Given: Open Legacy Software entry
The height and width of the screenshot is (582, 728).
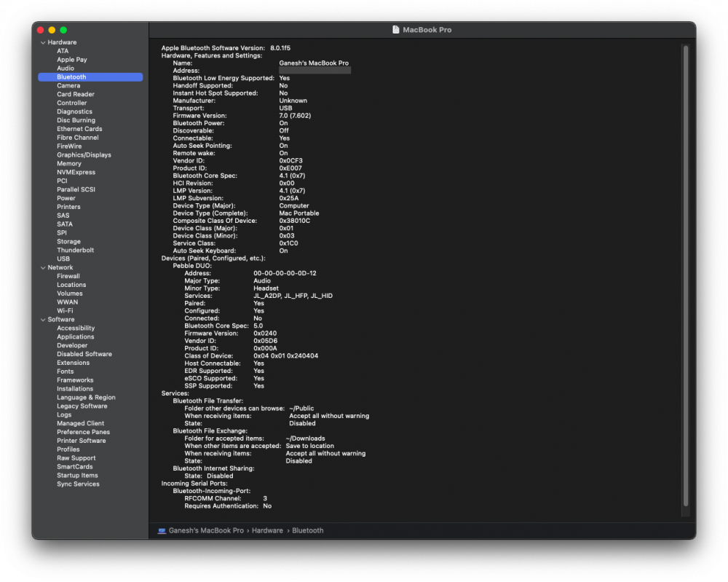Looking at the screenshot, I should 82,406.
